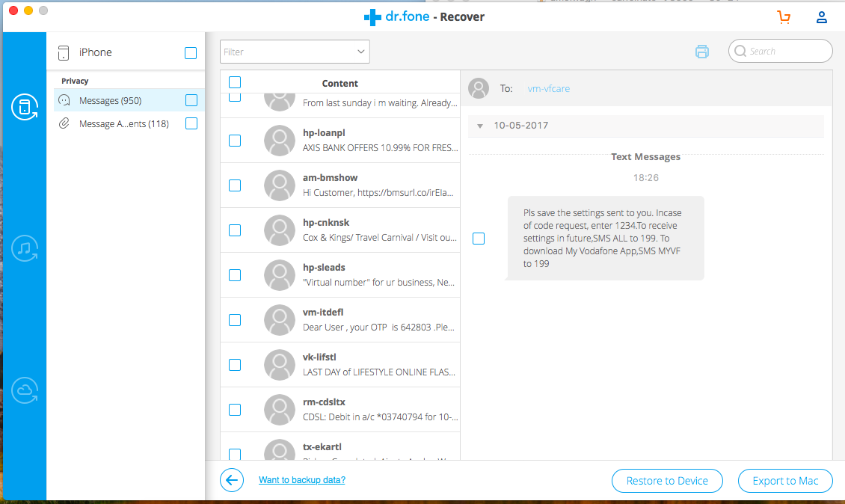Click Restore to Device button
This screenshot has width=845, height=504.
pyautogui.click(x=667, y=481)
